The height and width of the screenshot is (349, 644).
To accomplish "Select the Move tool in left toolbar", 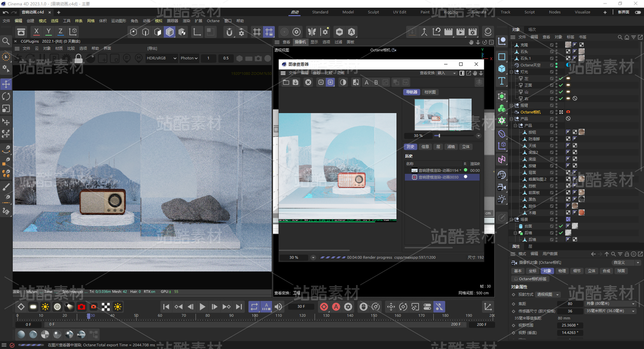I will coord(6,84).
